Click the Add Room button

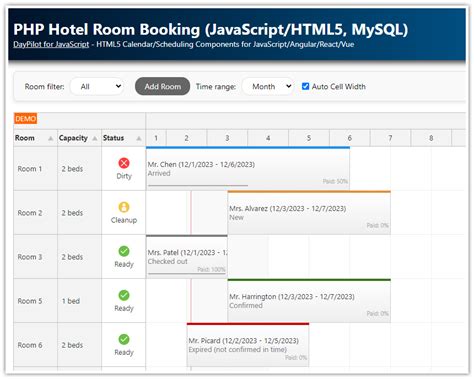click(163, 86)
